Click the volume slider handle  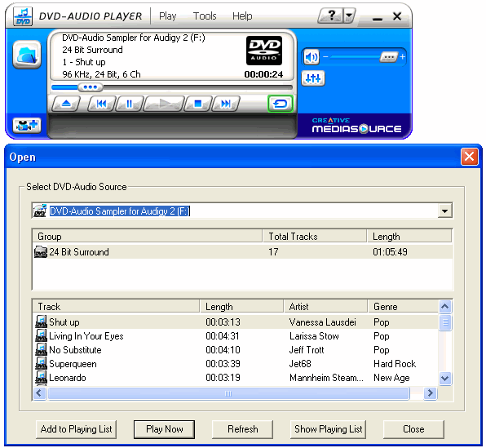389,57
